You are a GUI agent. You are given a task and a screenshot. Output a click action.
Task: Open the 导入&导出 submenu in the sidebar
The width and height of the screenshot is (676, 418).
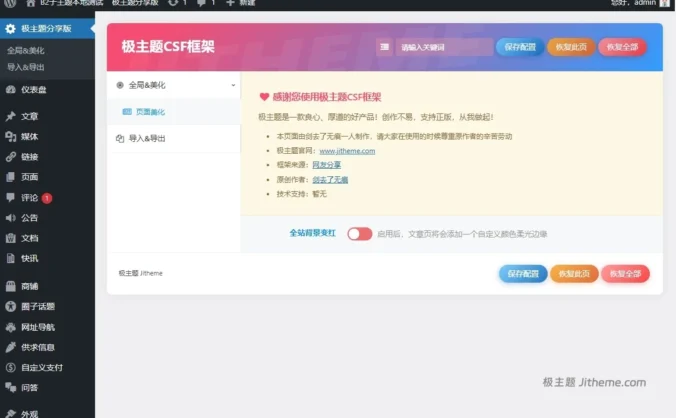[25, 67]
